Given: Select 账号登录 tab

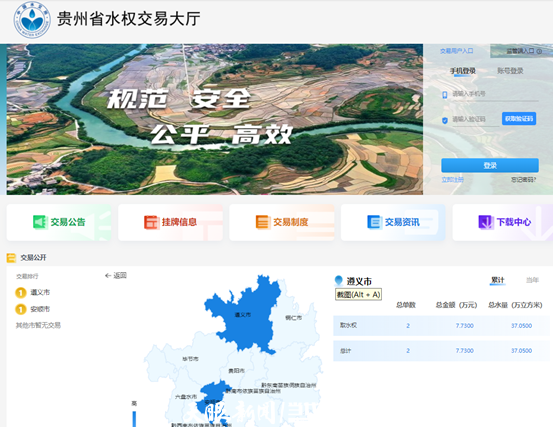Looking at the screenshot, I should (x=510, y=71).
